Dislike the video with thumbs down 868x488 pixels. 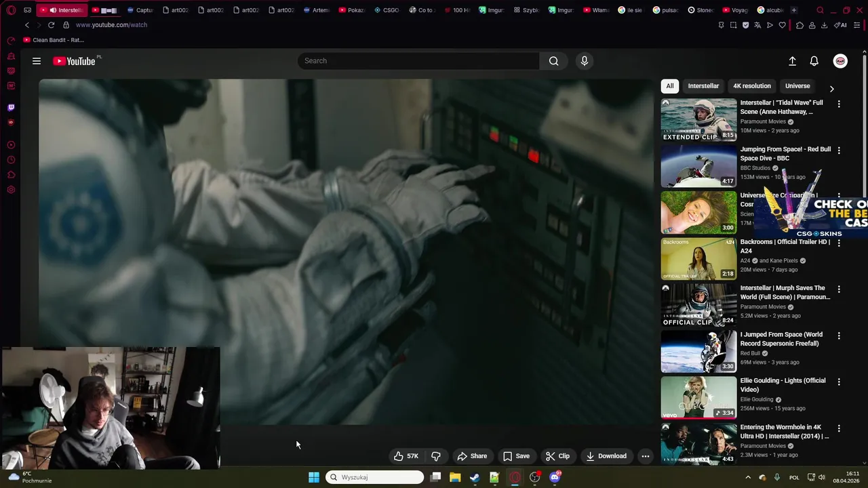[436, 456]
